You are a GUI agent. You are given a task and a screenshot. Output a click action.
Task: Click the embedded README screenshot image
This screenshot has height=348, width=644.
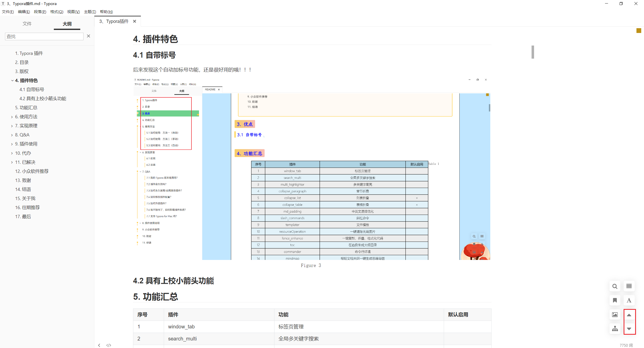click(312, 169)
